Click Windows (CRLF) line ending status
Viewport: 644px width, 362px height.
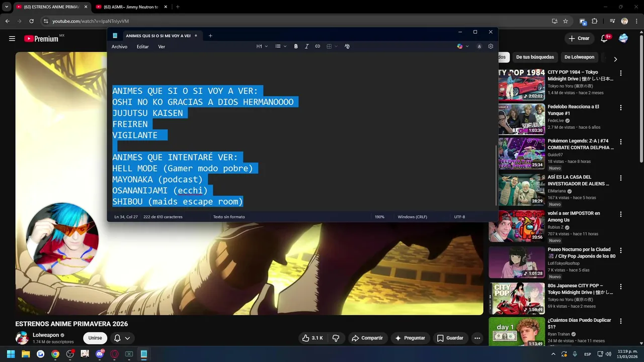tap(412, 217)
